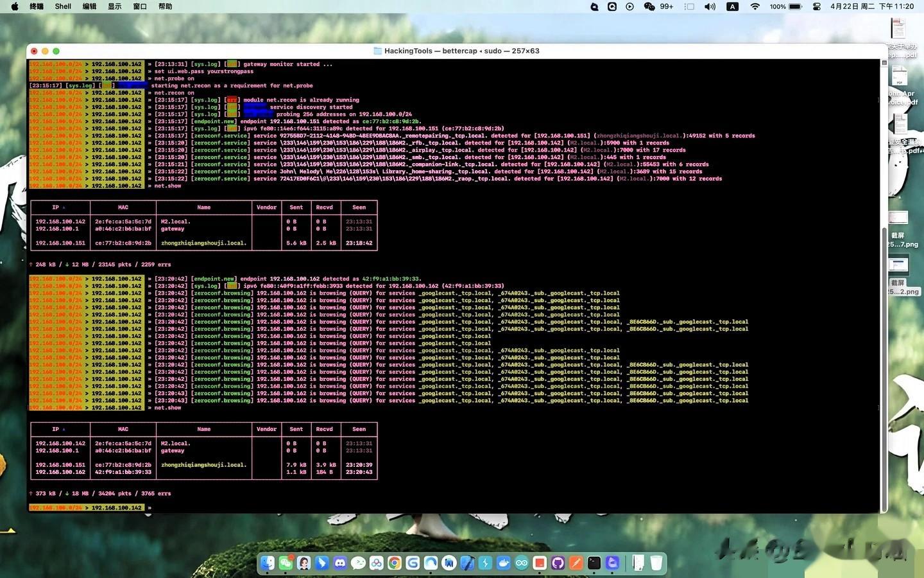The image size is (924, 578).
Task: Open the Trash in the dock
Action: pos(656,563)
